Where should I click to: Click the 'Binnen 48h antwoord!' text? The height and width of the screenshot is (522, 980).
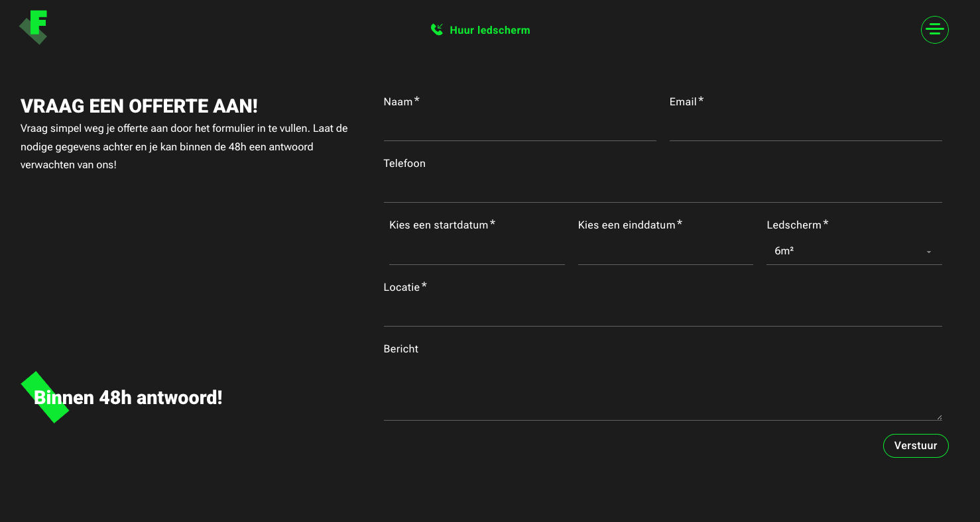[128, 397]
